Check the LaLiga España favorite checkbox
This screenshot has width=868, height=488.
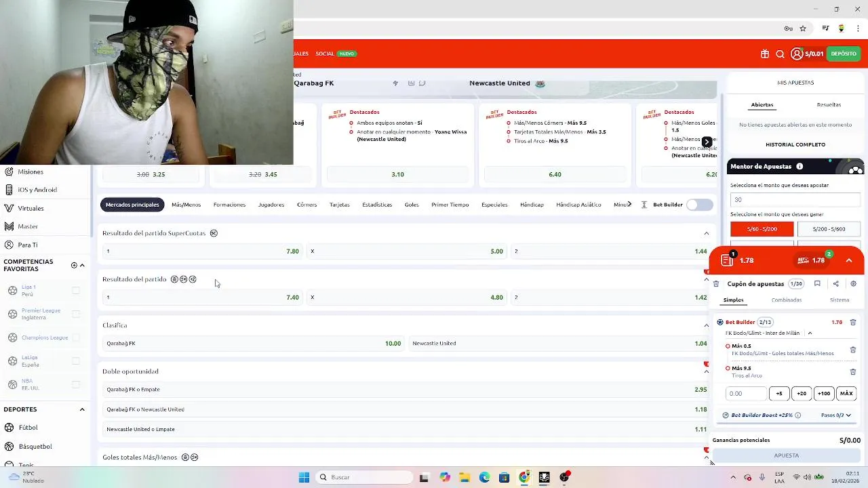pyautogui.click(x=76, y=361)
